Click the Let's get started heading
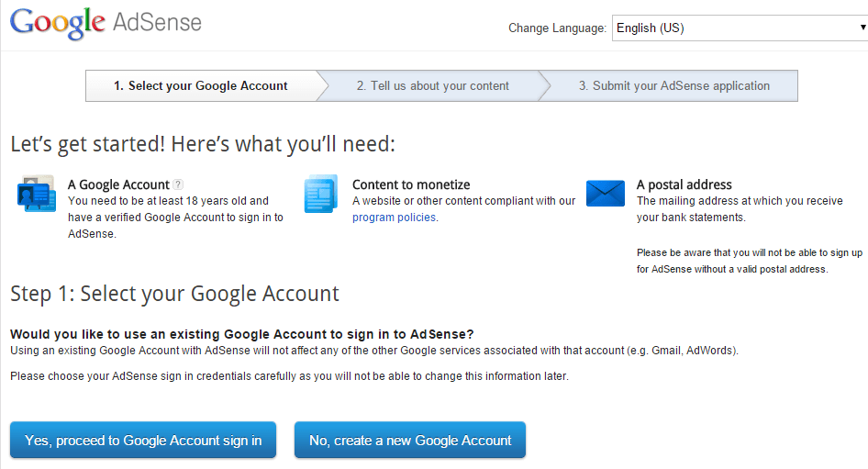The image size is (868, 469). (203, 144)
